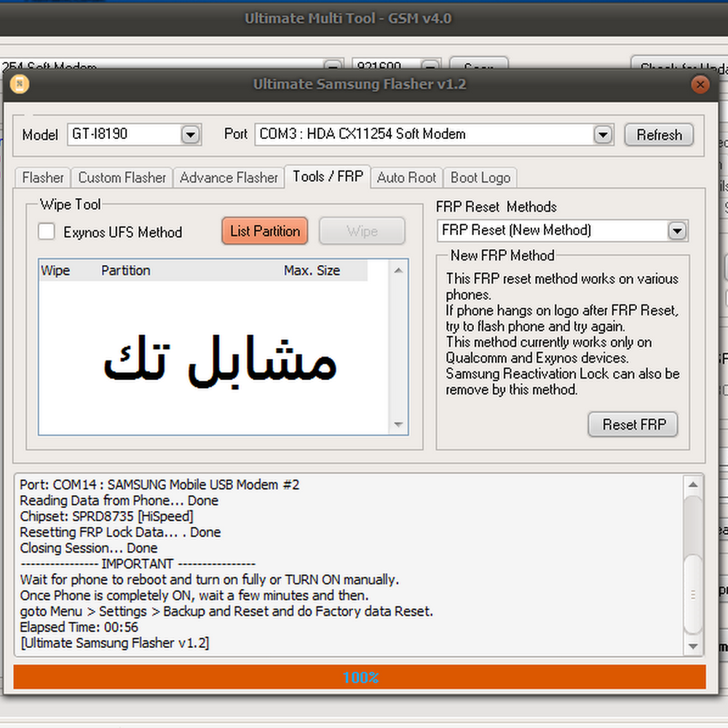Open the FRP Reset Methods dropdown
The height and width of the screenshot is (728, 728).
(x=677, y=230)
